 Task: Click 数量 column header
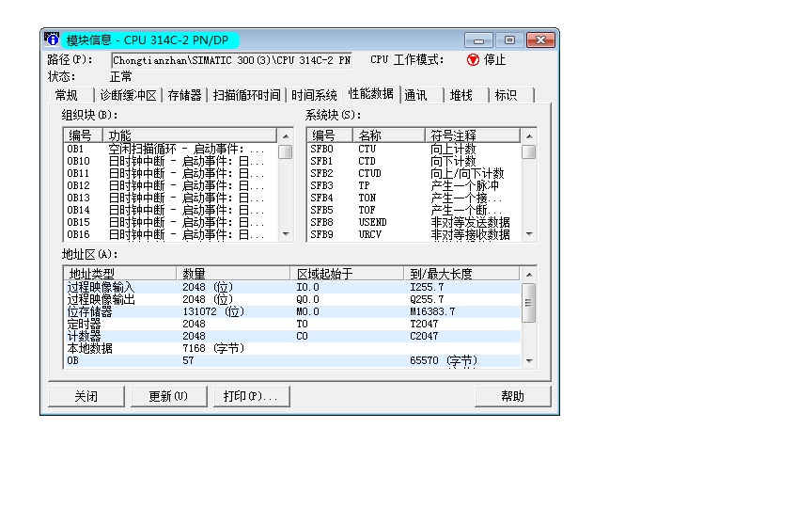[233, 274]
